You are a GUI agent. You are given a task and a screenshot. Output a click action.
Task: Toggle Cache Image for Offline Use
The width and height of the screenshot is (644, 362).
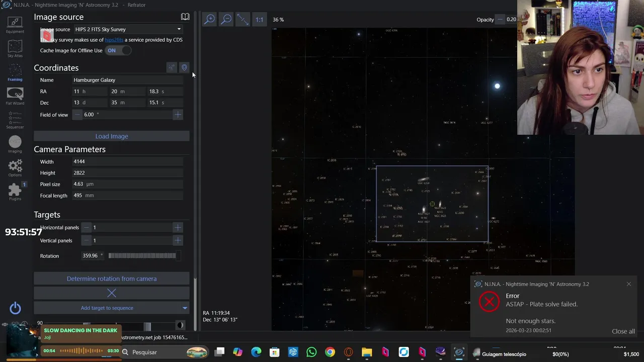click(x=118, y=50)
